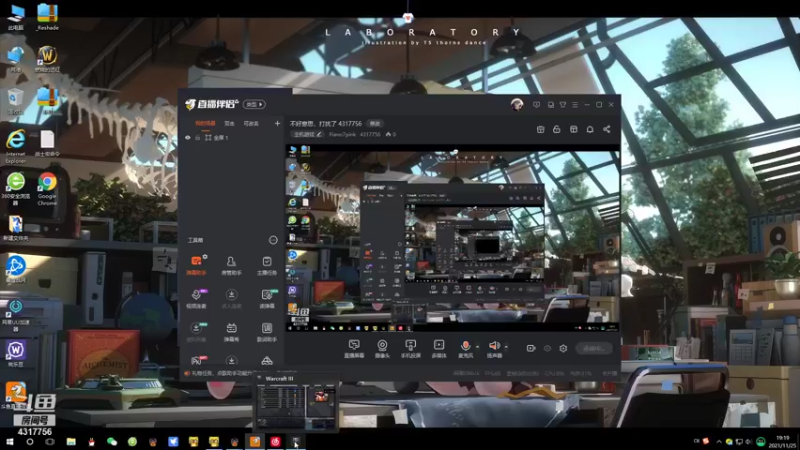This screenshot has height=450, width=800.
Task: Toggle the lock on the 全屏1 source
Action: click(x=197, y=138)
